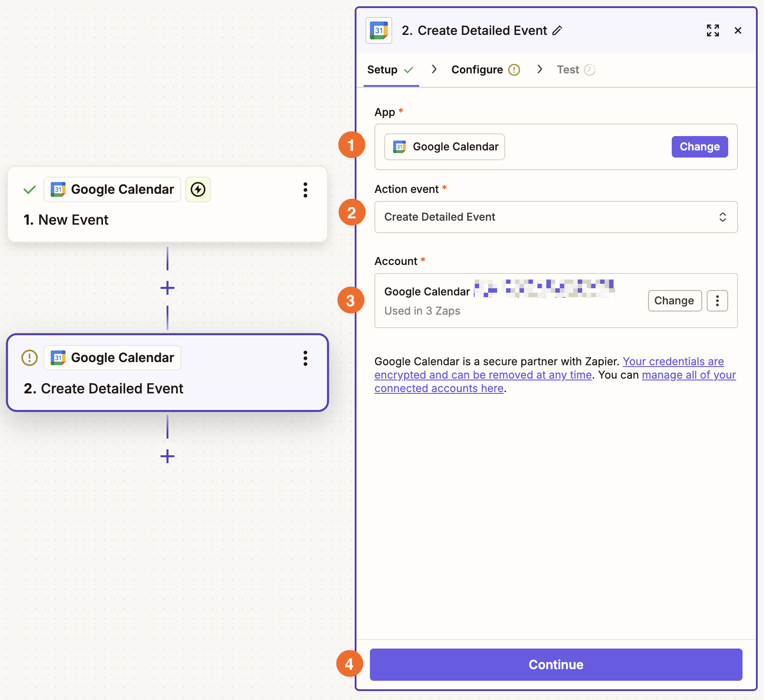Click the lightning filter icon on New Event step
Screen dimensions: 764x700
click(x=197, y=189)
